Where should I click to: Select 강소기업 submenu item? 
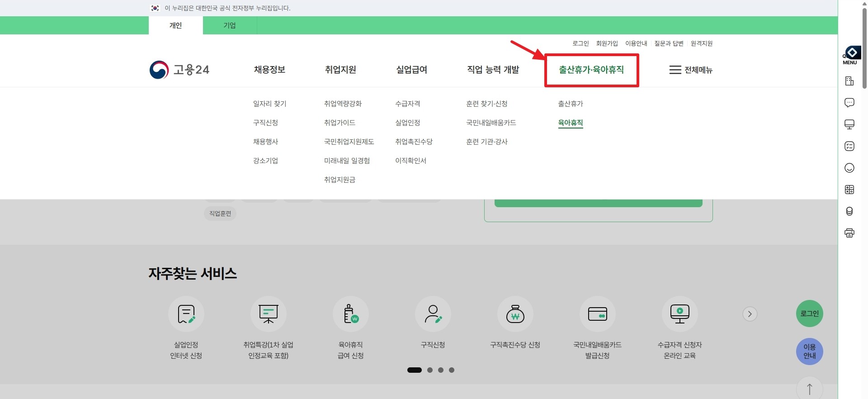[265, 161]
